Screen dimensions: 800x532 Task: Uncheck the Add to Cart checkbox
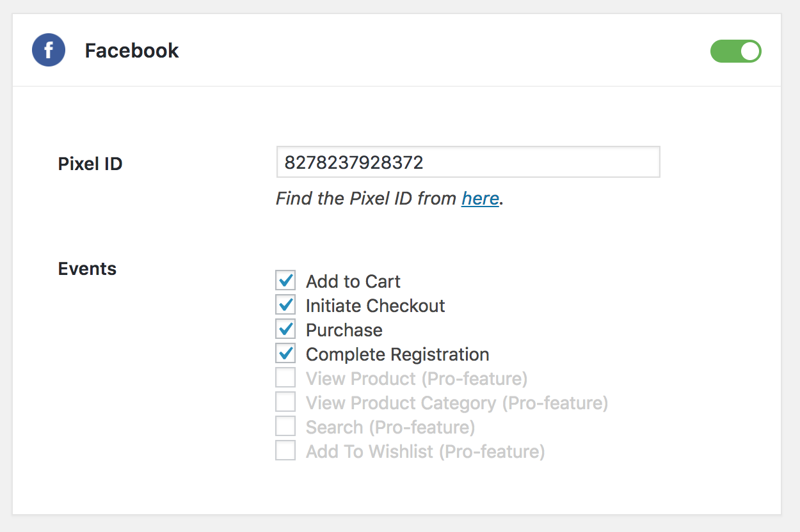click(x=285, y=281)
